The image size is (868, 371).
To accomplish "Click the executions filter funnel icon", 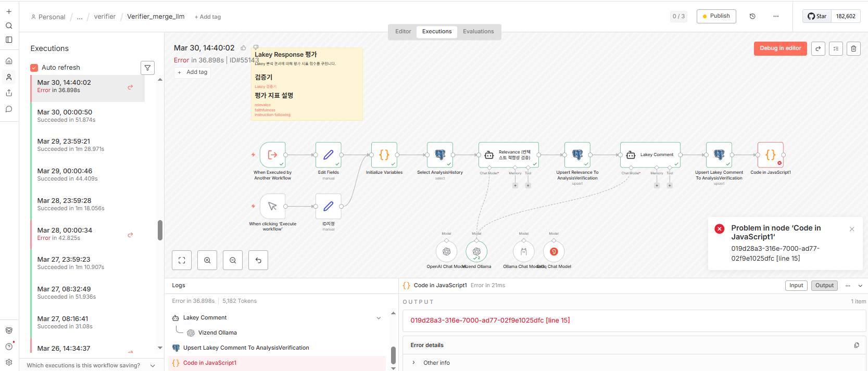I will [147, 68].
